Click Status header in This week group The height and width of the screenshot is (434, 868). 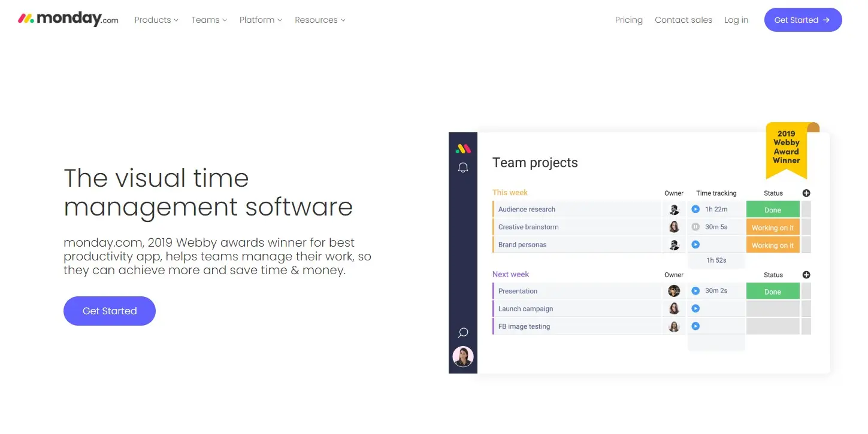[x=773, y=193]
